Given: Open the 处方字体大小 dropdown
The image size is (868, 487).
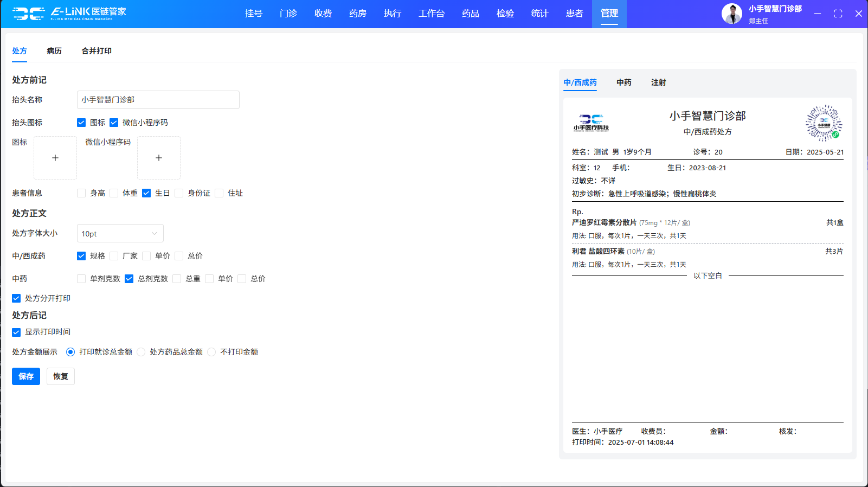Looking at the screenshot, I should pos(120,234).
